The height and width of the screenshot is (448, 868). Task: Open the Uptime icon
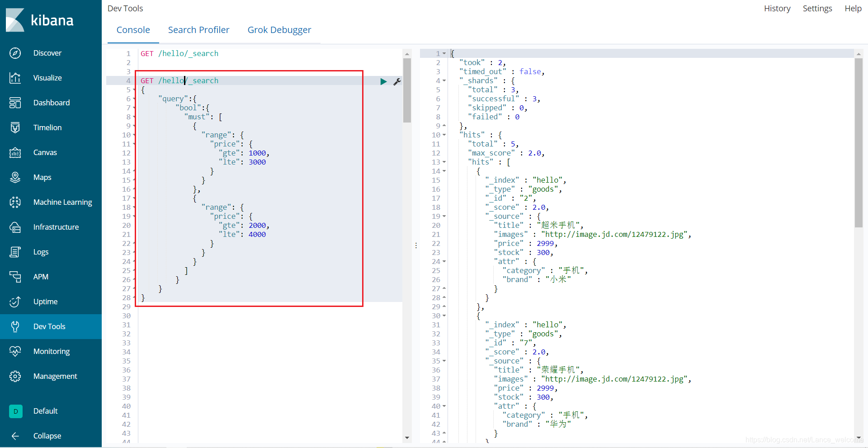tap(15, 302)
